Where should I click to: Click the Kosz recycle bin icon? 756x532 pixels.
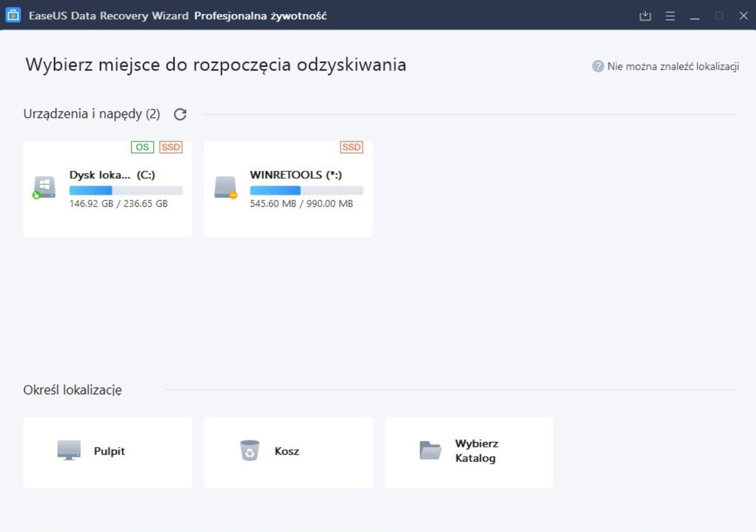(x=249, y=451)
